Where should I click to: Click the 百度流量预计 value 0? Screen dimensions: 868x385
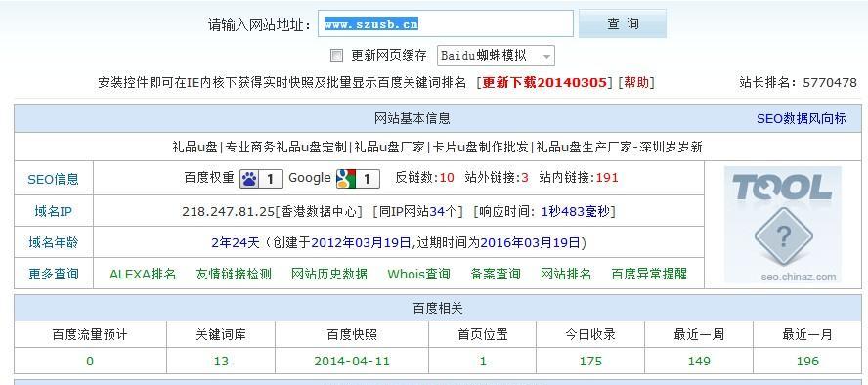(90, 362)
